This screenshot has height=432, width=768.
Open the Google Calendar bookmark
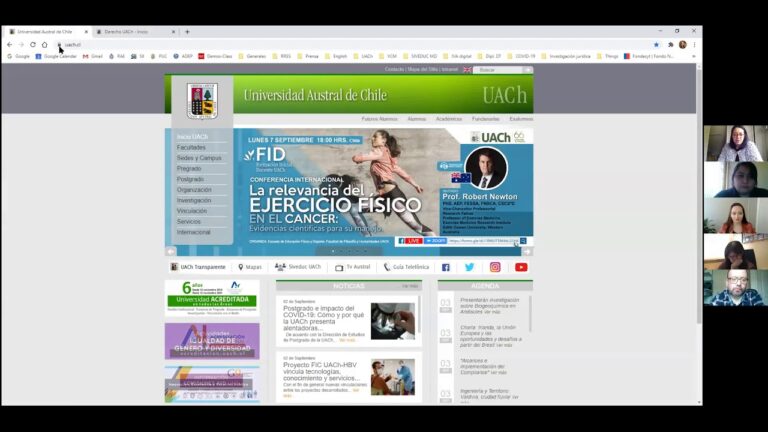(56, 56)
